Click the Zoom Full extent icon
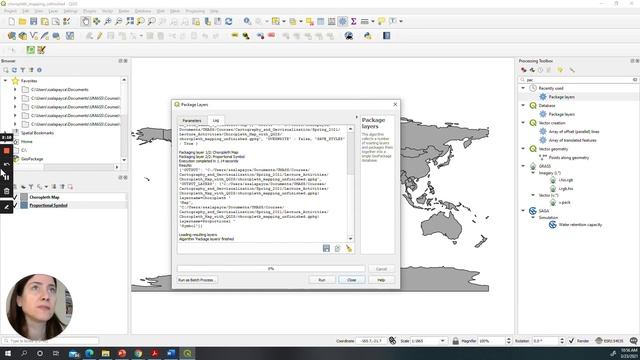This screenshot has height=360, width=640. (x=130, y=21)
